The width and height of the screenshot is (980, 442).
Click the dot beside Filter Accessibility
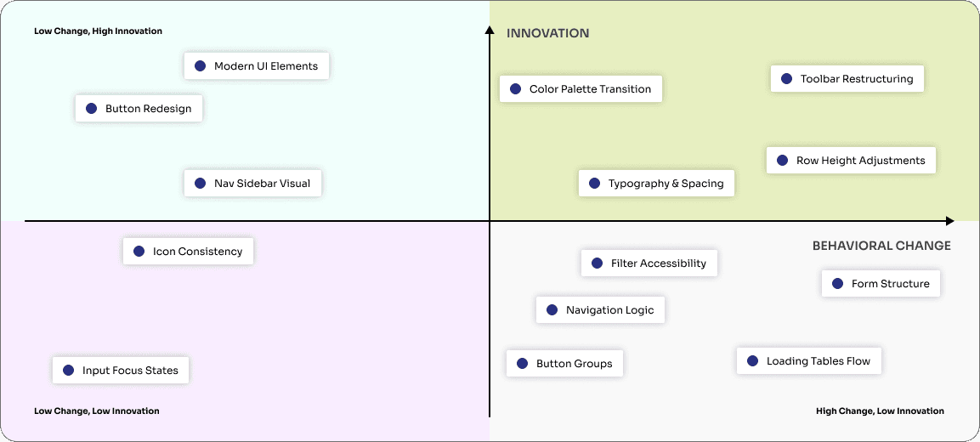(x=597, y=263)
